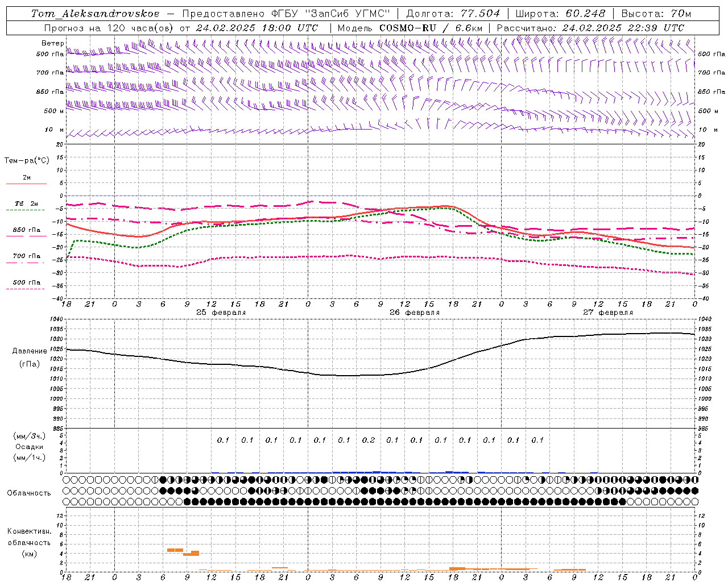Click the (км) unit under convective cloudiness

[x=30, y=554]
